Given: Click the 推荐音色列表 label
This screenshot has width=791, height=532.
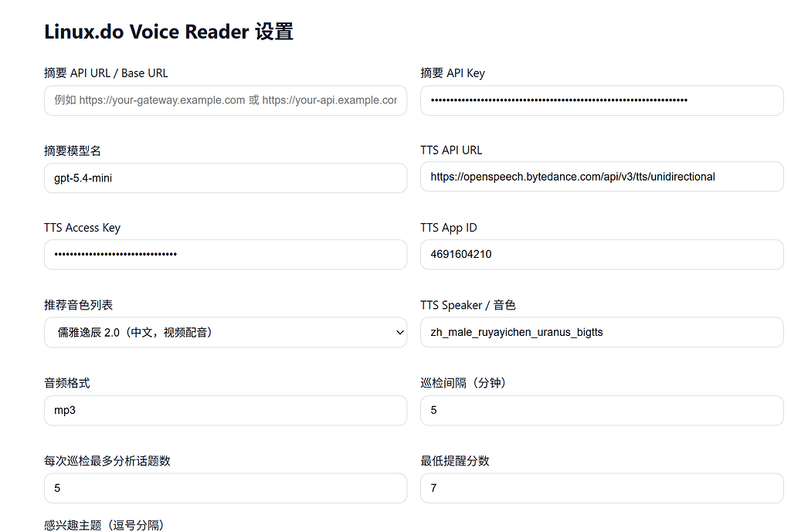Looking at the screenshot, I should 78,305.
